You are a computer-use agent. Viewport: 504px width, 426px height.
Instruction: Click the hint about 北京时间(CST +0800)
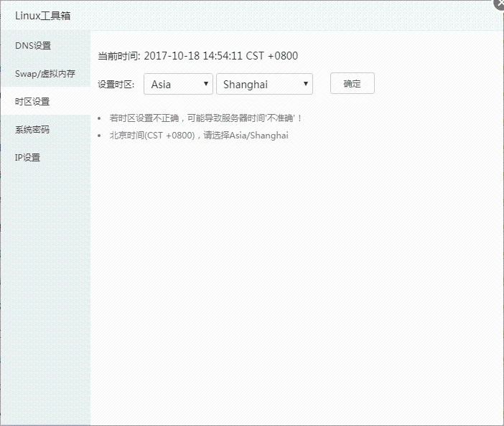tap(199, 135)
